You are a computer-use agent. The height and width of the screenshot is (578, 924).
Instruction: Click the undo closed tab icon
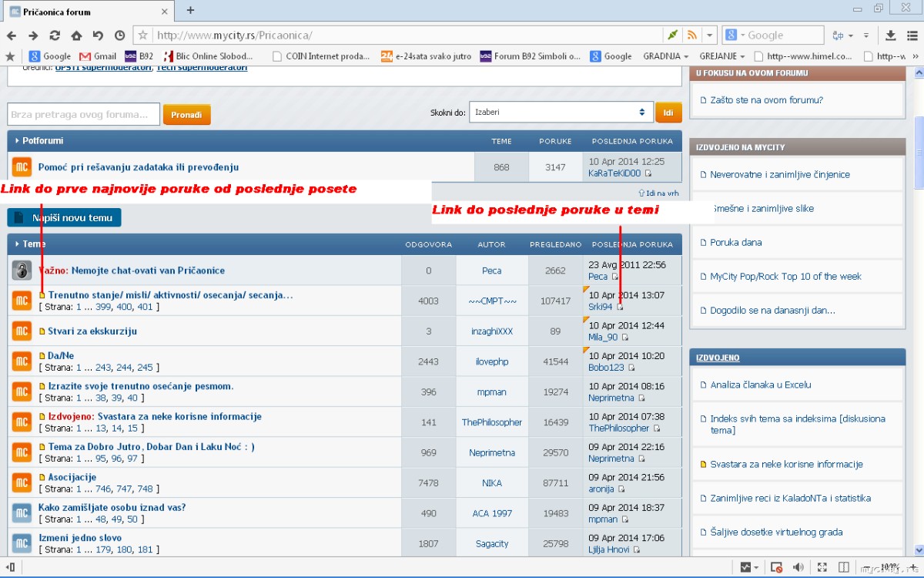(98, 35)
